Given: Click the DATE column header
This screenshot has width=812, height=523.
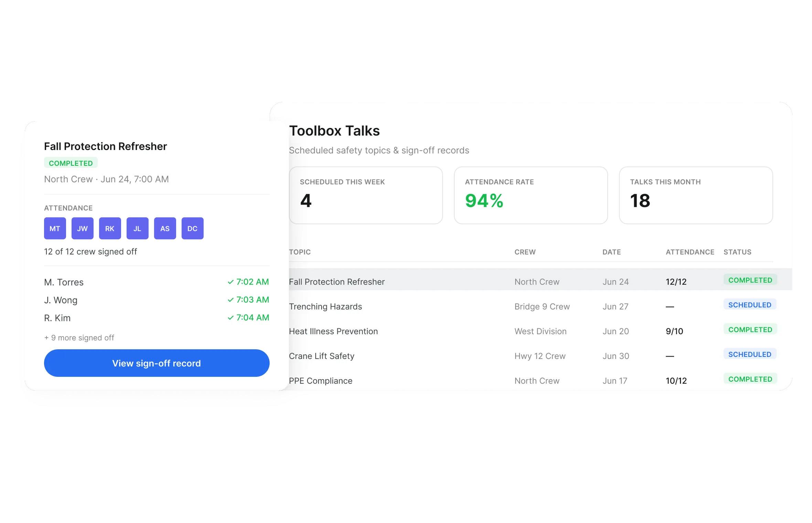Looking at the screenshot, I should 612,252.
